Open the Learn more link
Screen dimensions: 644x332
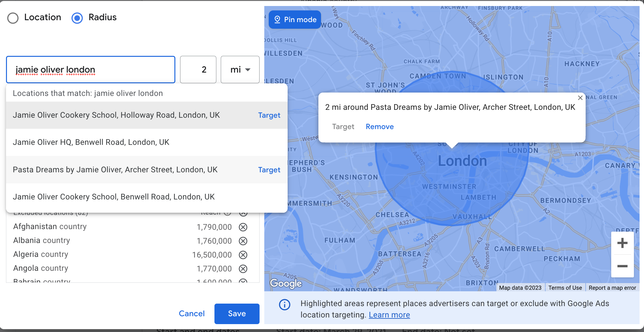pyautogui.click(x=389, y=314)
